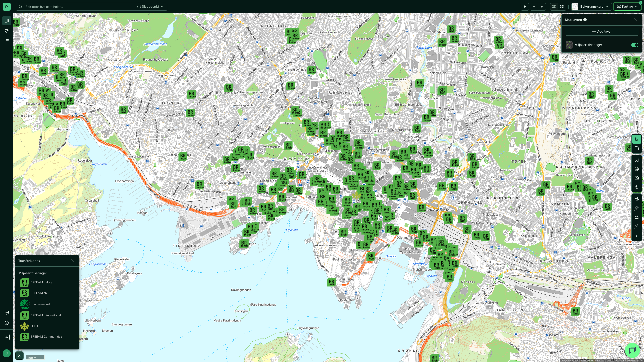Click the BREEAM In-Use legend entry
This screenshot has width=644, height=362.
click(x=36, y=283)
